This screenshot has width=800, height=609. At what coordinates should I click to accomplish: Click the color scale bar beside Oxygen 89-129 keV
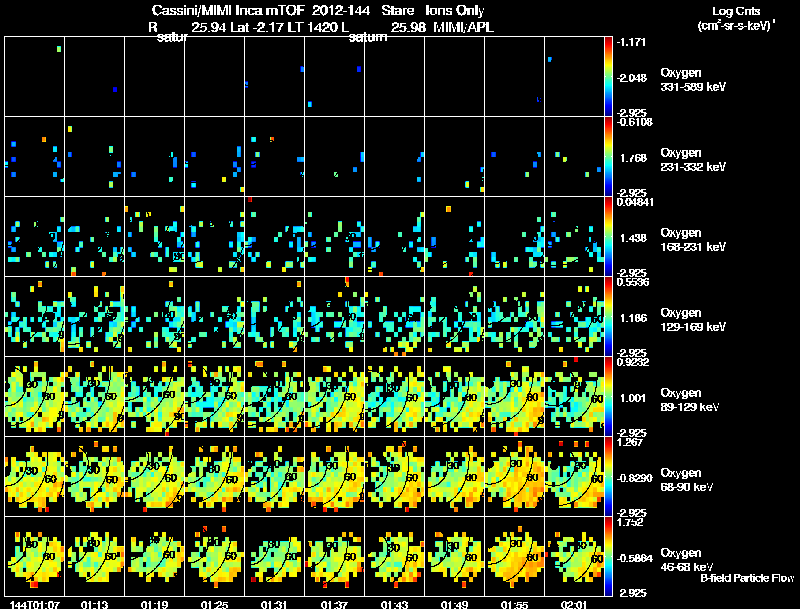click(x=608, y=396)
